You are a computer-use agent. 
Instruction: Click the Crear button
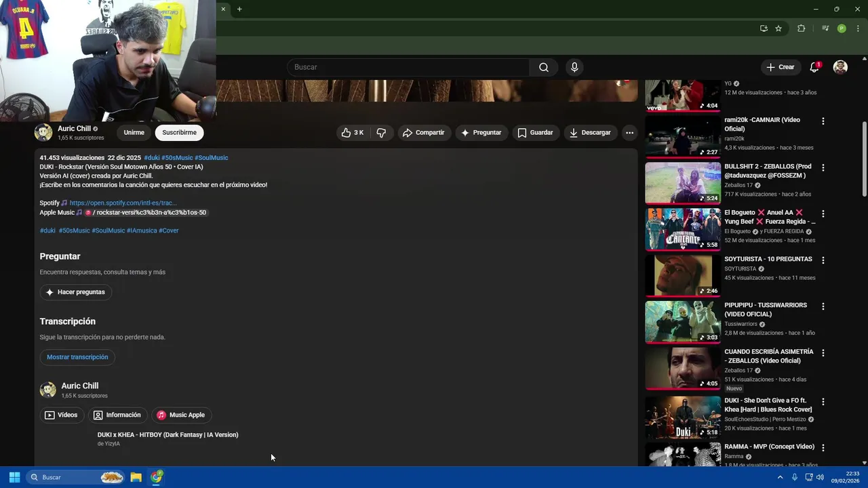pyautogui.click(x=781, y=67)
